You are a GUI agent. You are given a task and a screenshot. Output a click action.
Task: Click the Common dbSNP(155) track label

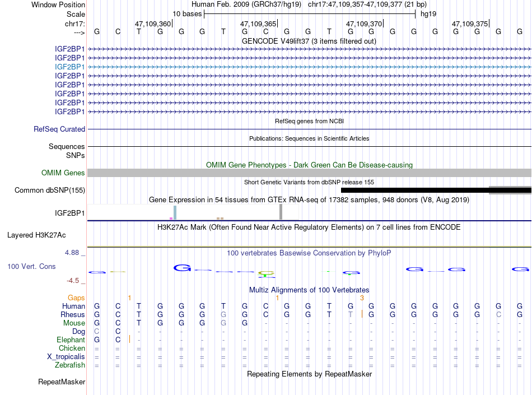[49, 190]
